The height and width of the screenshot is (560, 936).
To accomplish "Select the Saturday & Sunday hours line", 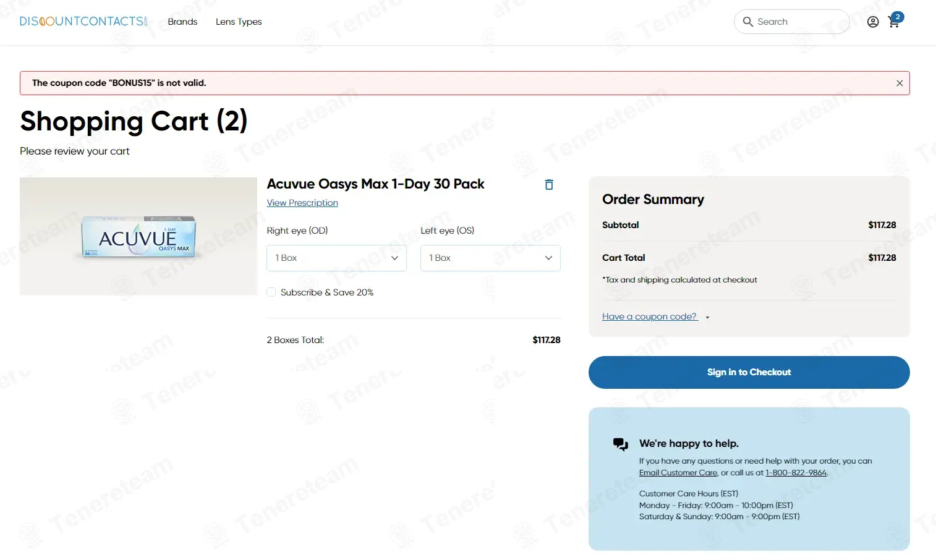I will tap(719, 517).
